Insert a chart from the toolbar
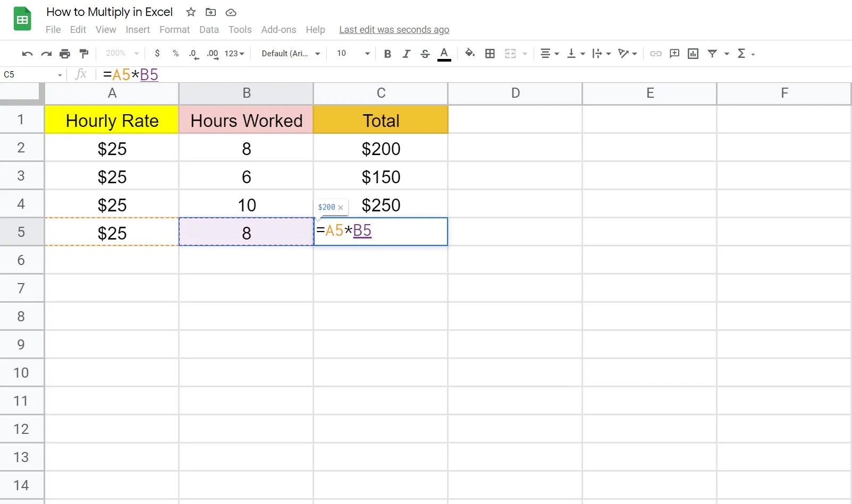852x504 pixels. coord(693,54)
